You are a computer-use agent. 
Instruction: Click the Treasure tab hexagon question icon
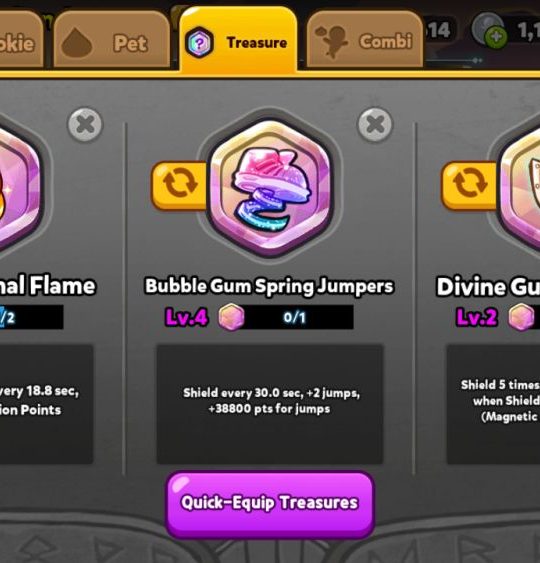(200, 43)
